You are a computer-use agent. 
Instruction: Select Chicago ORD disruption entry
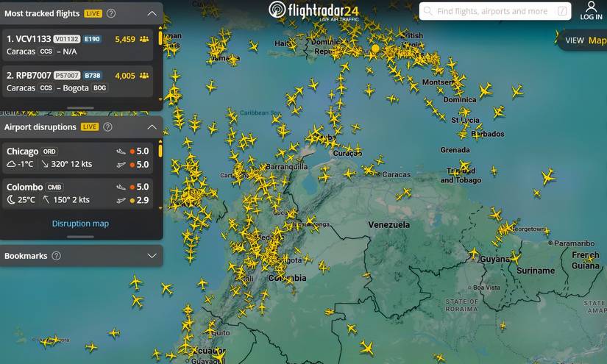click(x=77, y=158)
